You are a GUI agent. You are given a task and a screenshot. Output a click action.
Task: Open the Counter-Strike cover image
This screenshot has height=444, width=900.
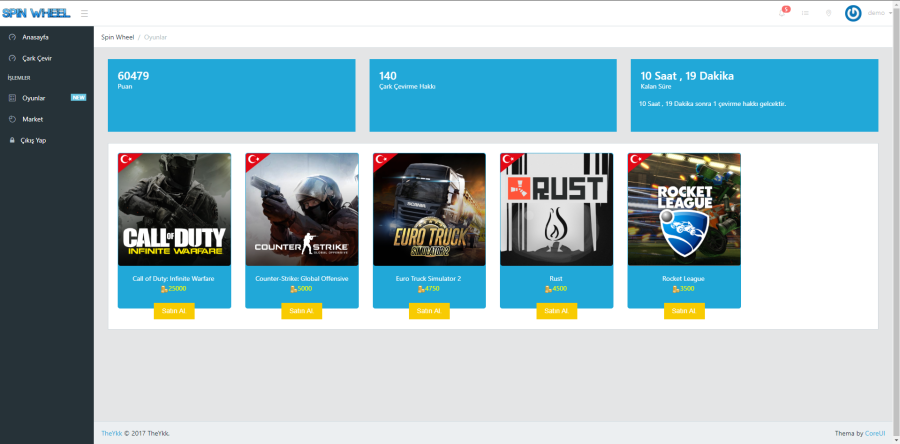tap(302, 209)
